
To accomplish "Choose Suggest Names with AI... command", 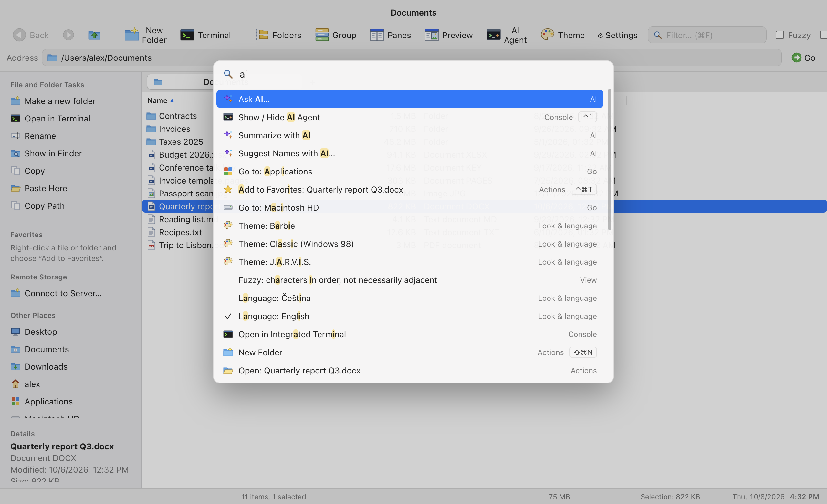I will (x=410, y=153).
